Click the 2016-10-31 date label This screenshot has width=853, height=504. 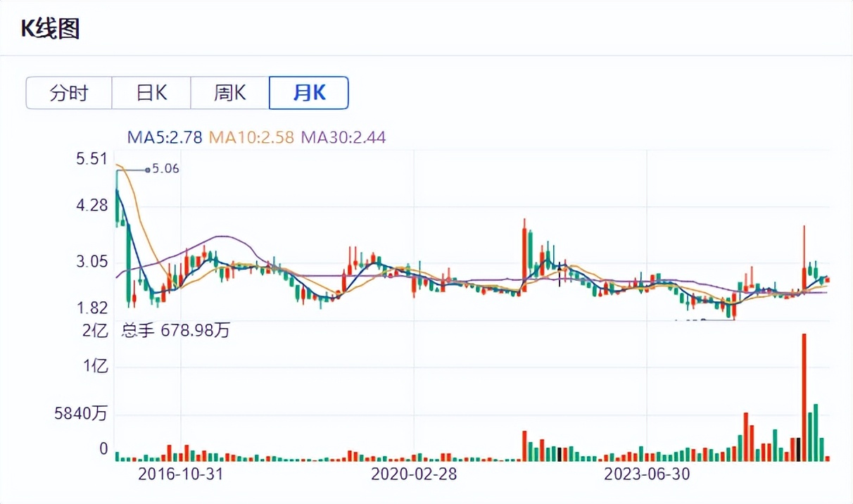coord(180,474)
